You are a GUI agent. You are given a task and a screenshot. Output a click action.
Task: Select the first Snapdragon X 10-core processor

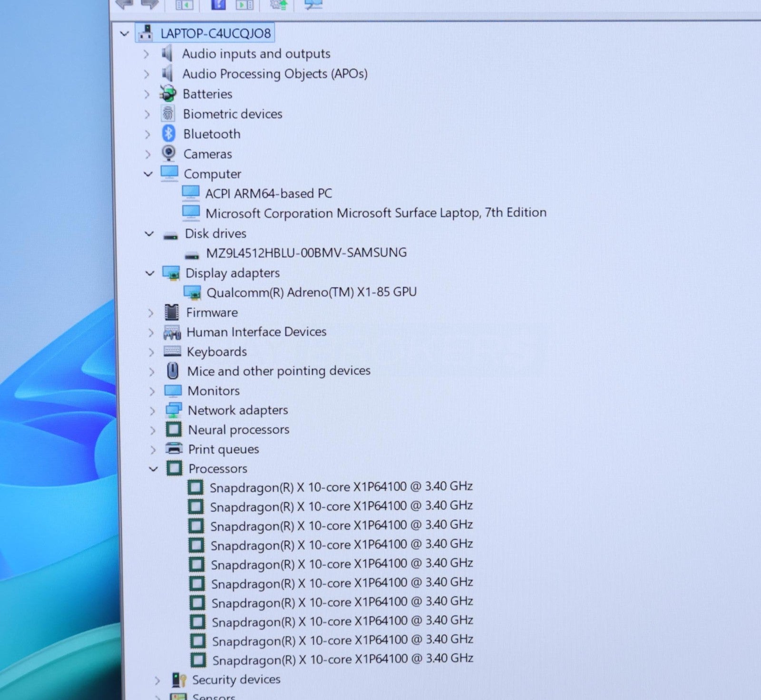341,487
